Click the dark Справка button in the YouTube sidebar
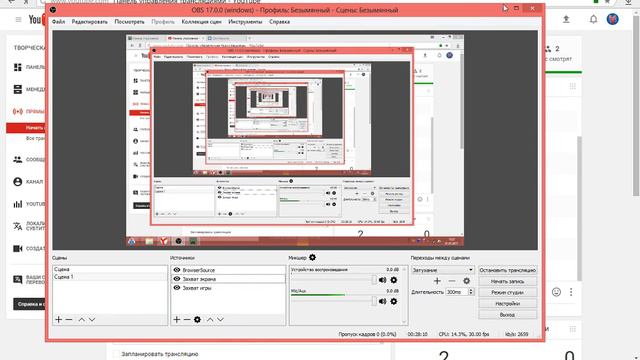Viewport: 640px width, 360px height. point(29,304)
